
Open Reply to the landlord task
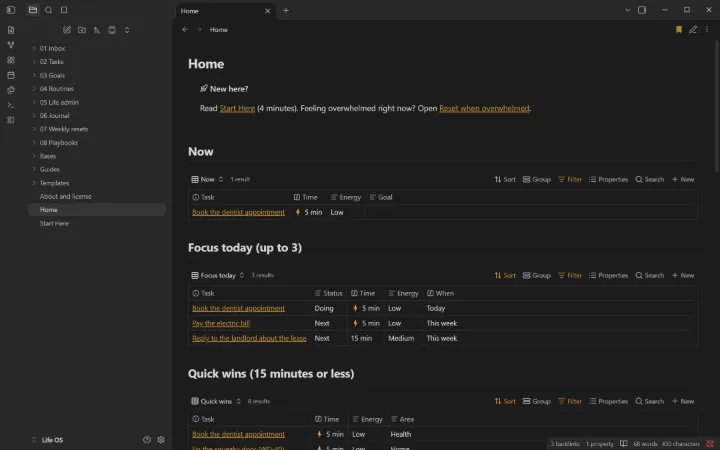coord(249,338)
